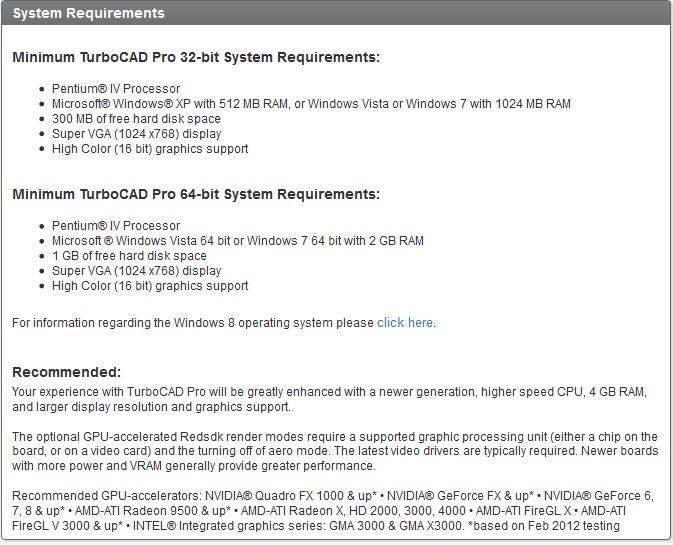Screen dimensions: 673x545
Task: Click Pentium IV Processor under 32-bit requirements
Action: [x=116, y=89]
